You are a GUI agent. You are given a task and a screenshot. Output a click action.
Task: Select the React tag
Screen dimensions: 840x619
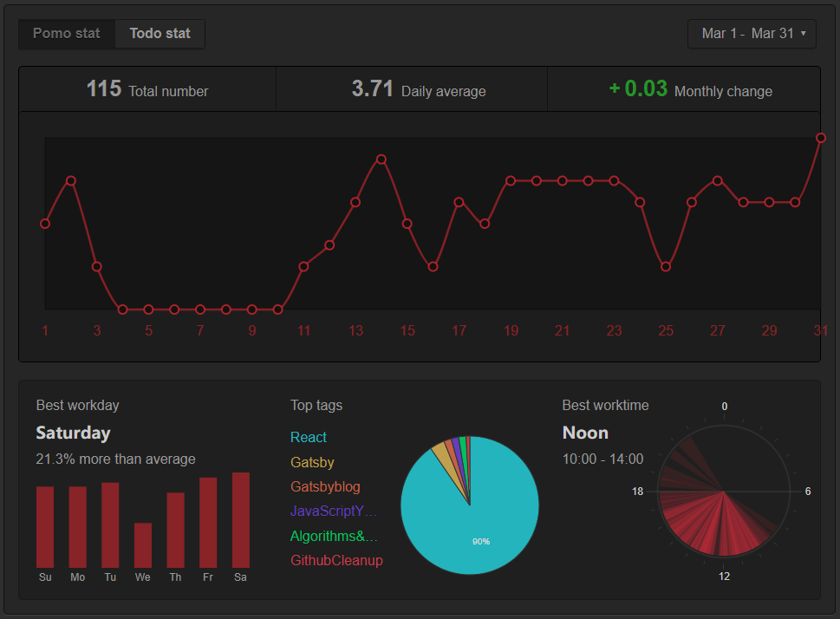pyautogui.click(x=309, y=438)
